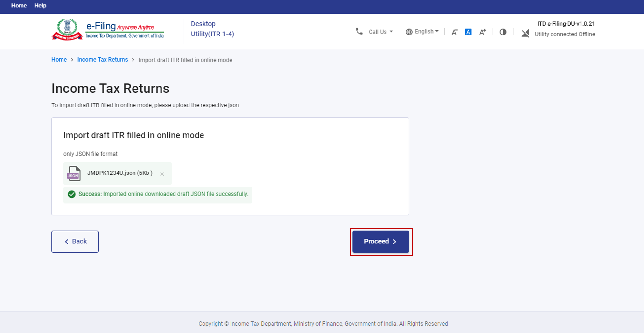Image resolution: width=644 pixels, height=333 pixels.
Task: Open Home in the top menu bar
Action: tap(19, 6)
